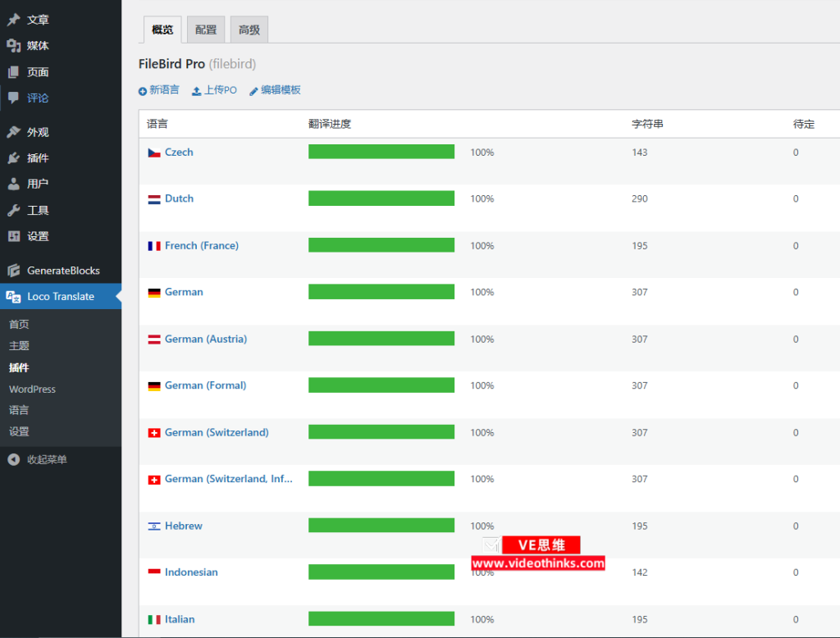Click the pencil icon beside 编辑模板
This screenshot has height=638, width=840.
click(253, 91)
